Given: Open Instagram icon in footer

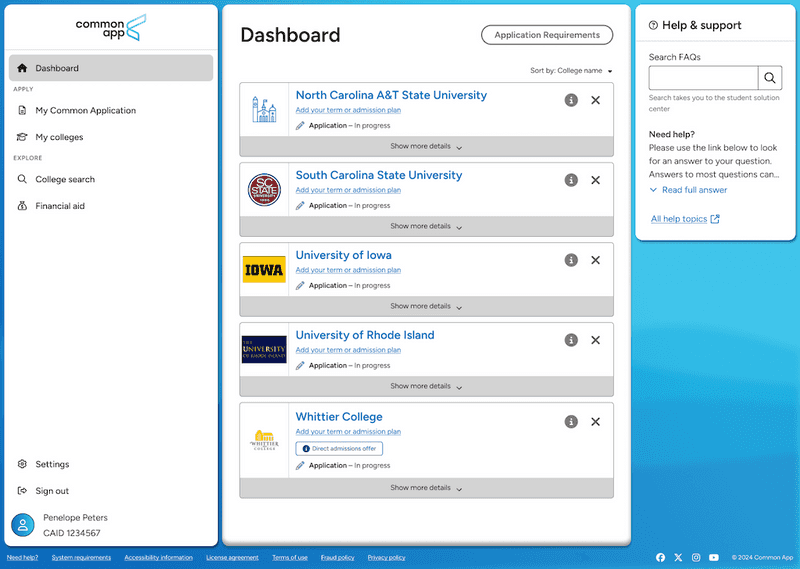Looking at the screenshot, I should coord(696,557).
